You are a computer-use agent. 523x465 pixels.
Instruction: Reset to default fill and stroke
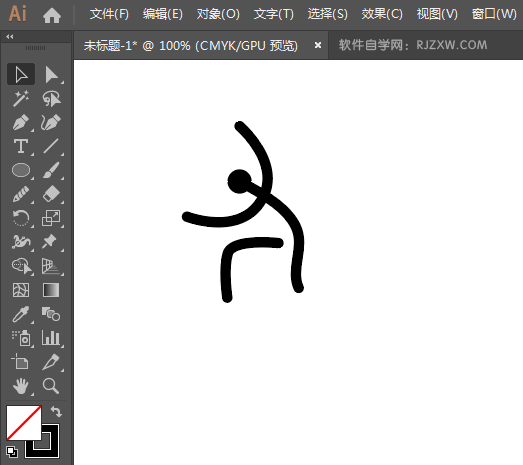tap(12, 452)
